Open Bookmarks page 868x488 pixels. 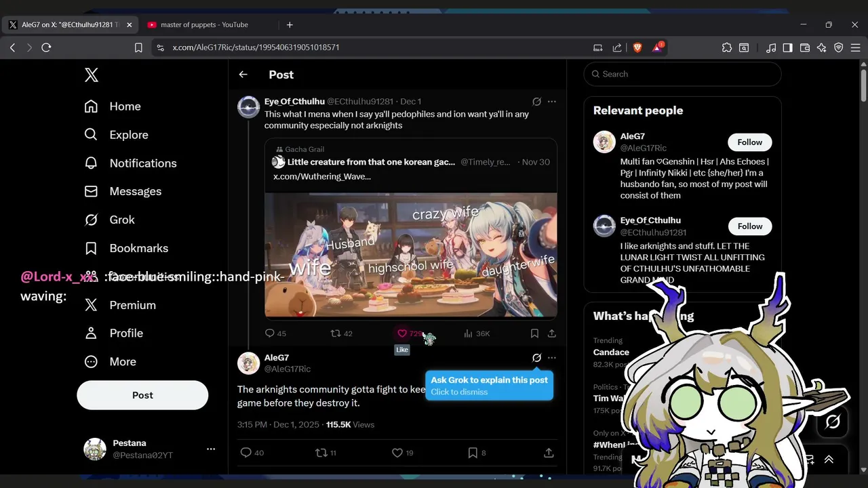pos(126,248)
